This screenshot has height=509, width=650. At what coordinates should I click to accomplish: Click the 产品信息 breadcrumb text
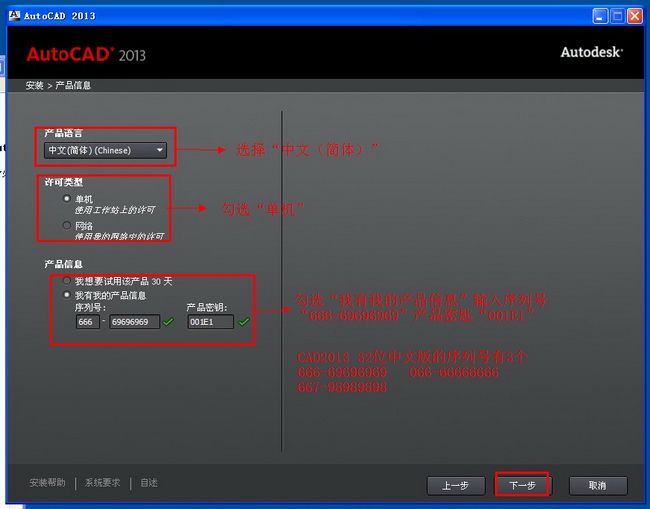pyautogui.click(x=73, y=85)
